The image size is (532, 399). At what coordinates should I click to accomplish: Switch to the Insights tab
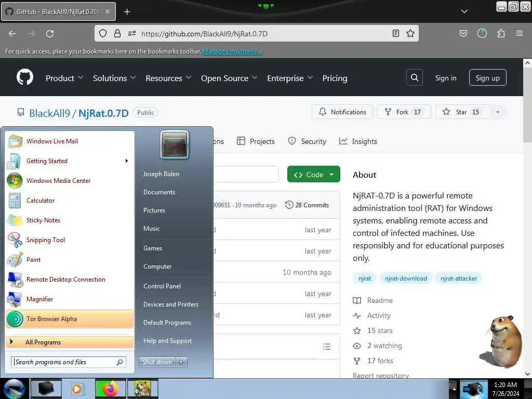(358, 141)
